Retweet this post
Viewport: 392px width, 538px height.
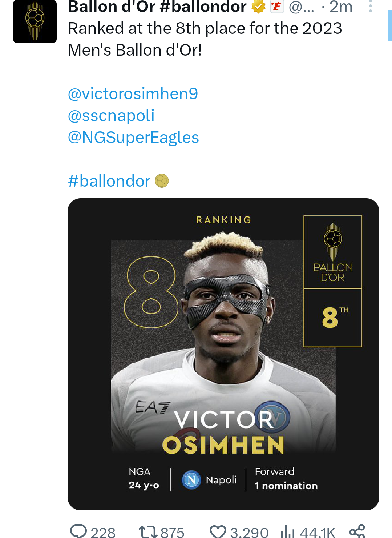pos(148,532)
